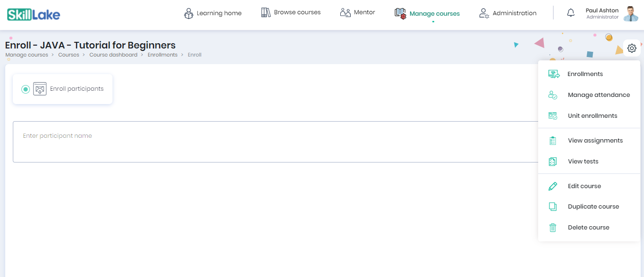Click the notification bell icon
Viewport: 644px width, 277px height.
click(571, 13)
